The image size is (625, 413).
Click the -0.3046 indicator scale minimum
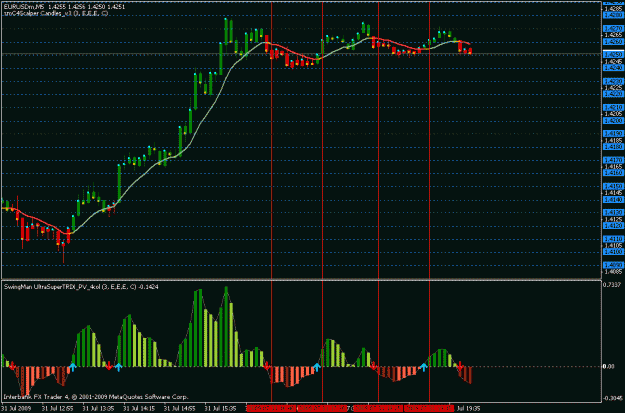point(613,398)
